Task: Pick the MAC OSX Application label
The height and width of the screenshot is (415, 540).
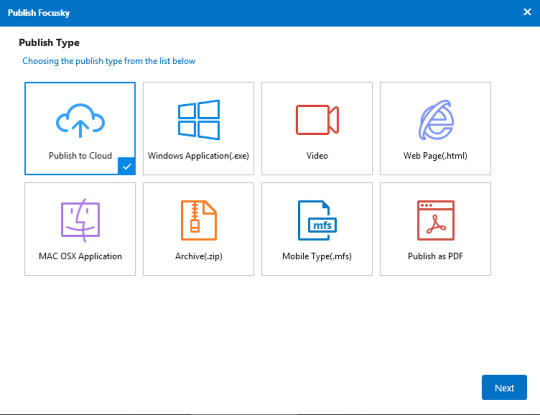Action: coord(80,256)
